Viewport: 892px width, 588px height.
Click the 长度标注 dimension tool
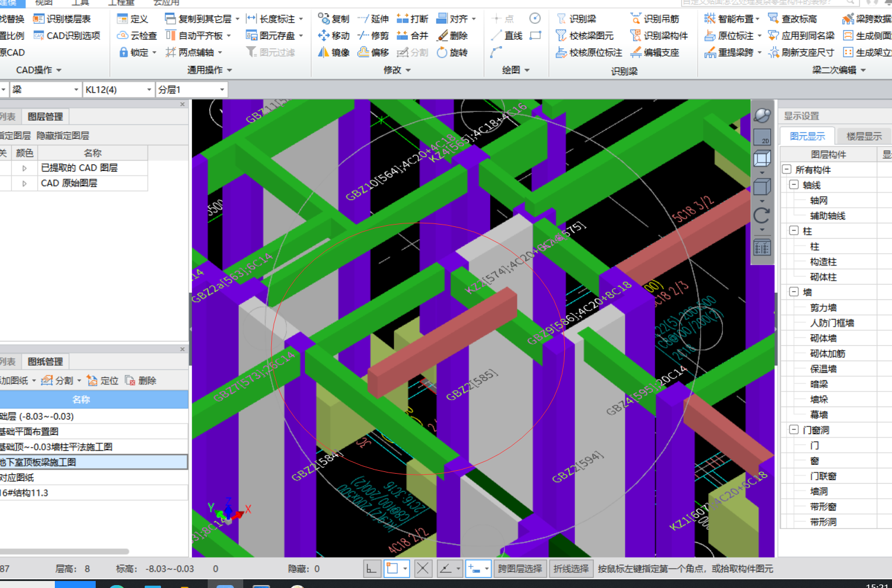[x=271, y=19]
